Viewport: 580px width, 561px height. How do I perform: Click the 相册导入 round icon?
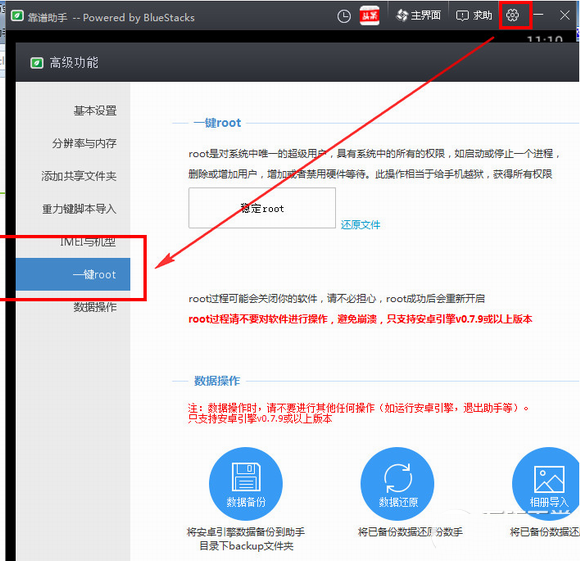(546, 484)
